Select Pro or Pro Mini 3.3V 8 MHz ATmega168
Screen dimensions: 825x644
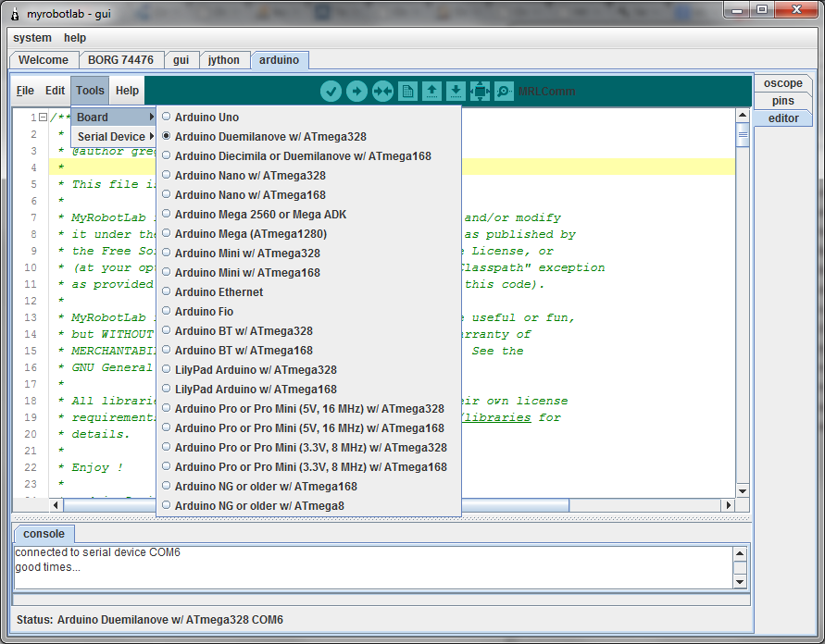(x=309, y=467)
